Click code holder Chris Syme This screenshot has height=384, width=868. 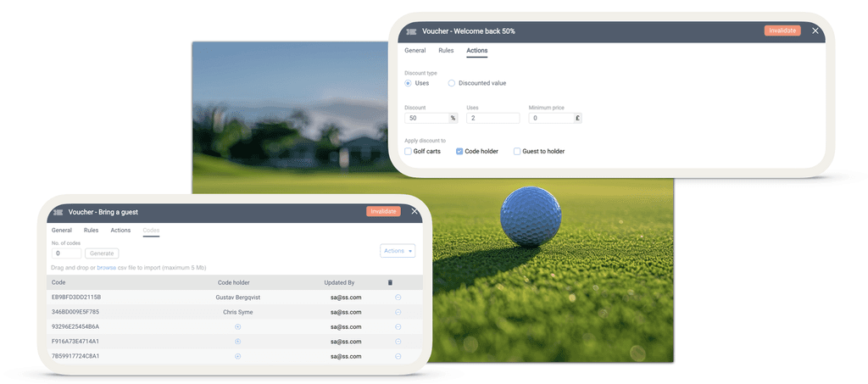(x=238, y=312)
